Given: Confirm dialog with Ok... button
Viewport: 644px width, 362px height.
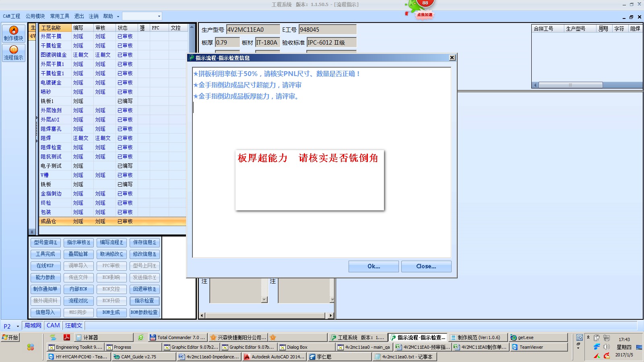Looking at the screenshot, I should click(374, 266).
